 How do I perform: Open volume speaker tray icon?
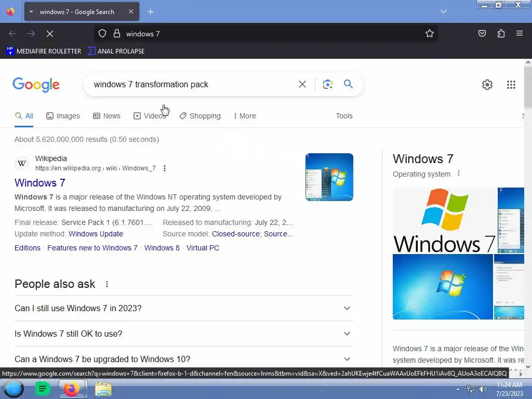click(x=483, y=389)
